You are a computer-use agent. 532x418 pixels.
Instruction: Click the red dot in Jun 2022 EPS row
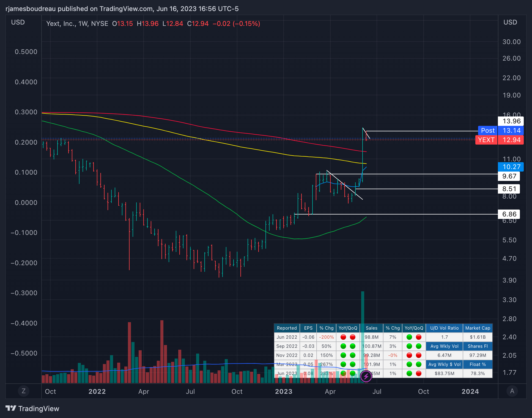[343, 337]
